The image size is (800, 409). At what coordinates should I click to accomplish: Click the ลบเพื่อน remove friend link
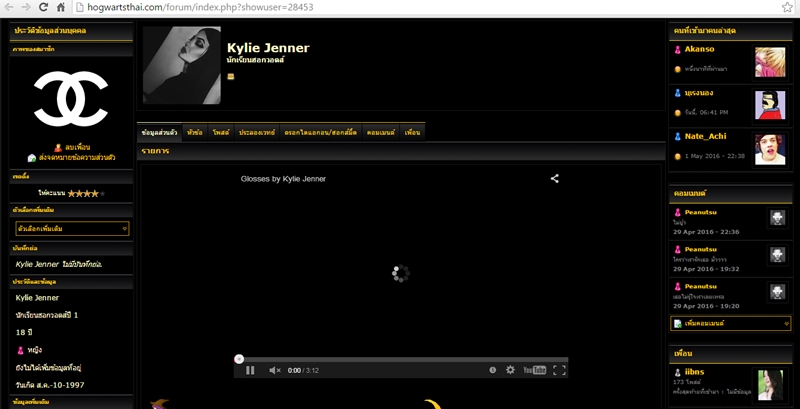[x=78, y=147]
